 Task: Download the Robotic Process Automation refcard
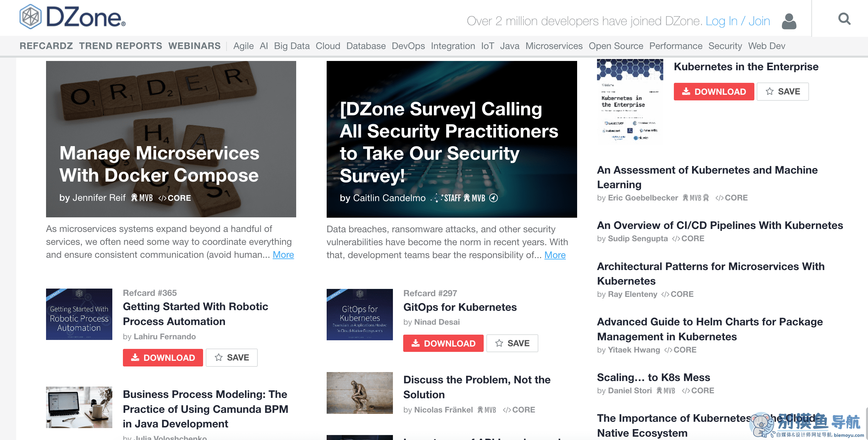coord(163,357)
